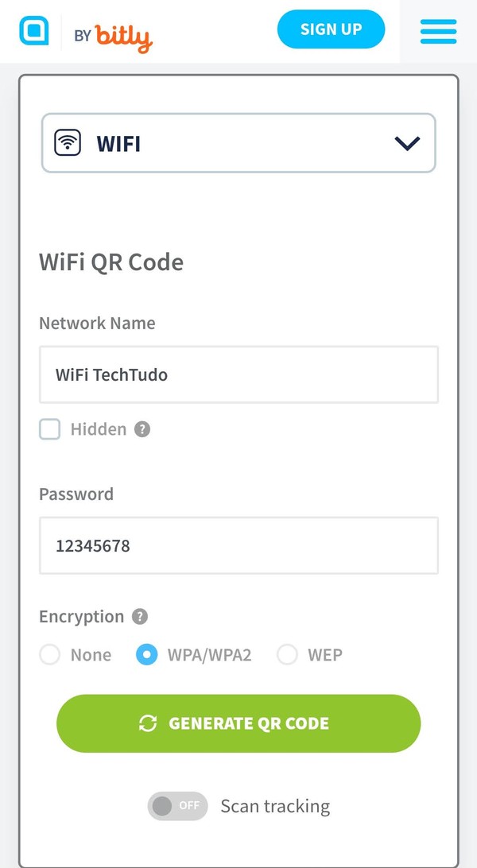The height and width of the screenshot is (868, 477).
Task: Open the hamburger navigation menu
Action: click(x=438, y=29)
